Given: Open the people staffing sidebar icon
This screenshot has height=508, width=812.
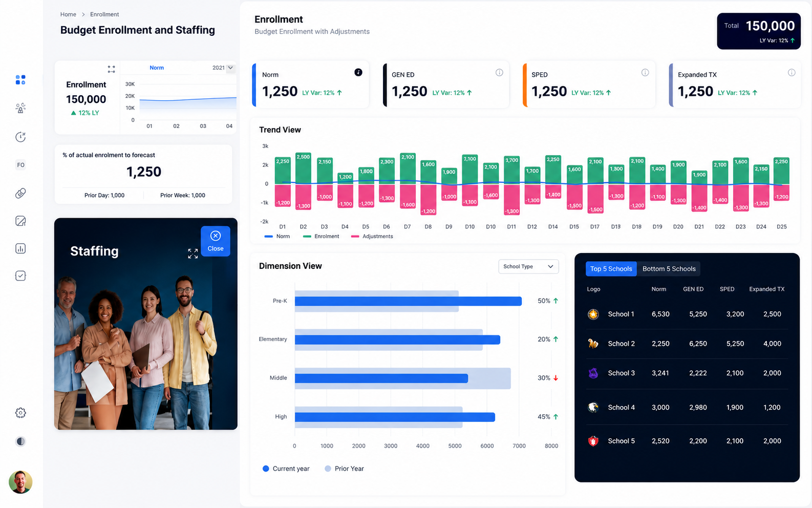Looking at the screenshot, I should 20,108.
